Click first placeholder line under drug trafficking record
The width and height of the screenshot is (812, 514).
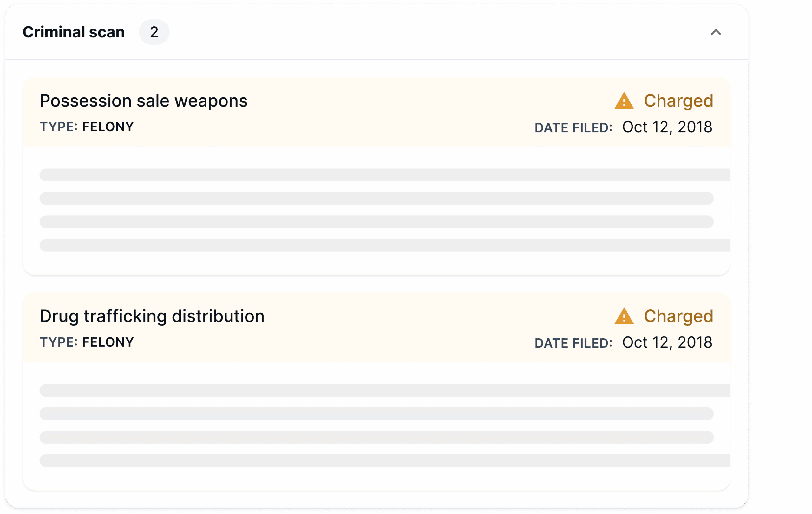point(384,390)
